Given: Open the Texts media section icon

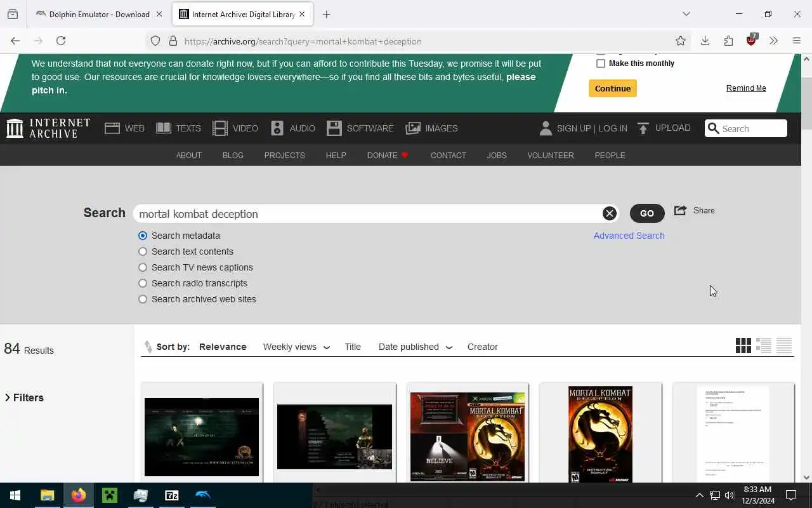Looking at the screenshot, I should (164, 128).
